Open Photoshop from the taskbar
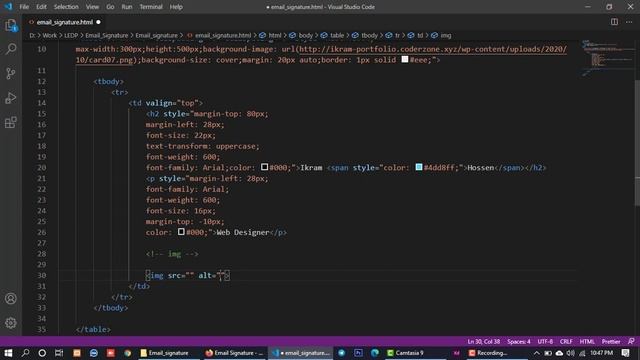This screenshot has height=360, width=640. pos(358,353)
